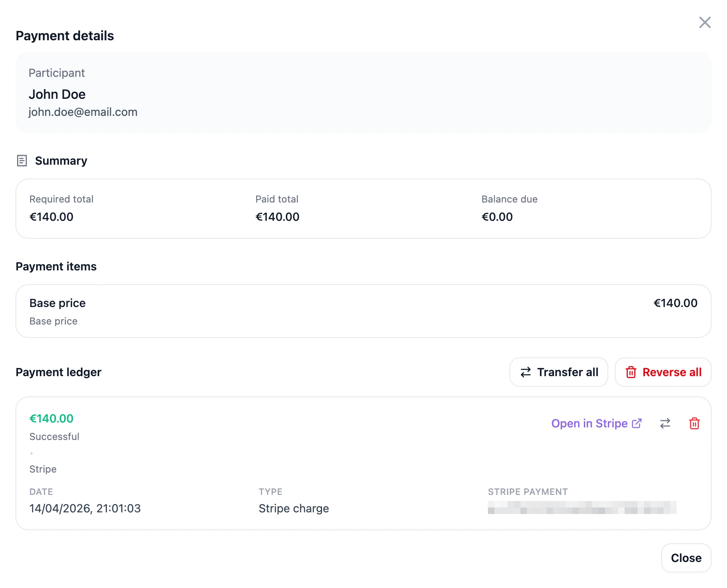Viewport: 727px width, 588px height.
Task: Transfer all ledger payments
Action: [x=559, y=372]
